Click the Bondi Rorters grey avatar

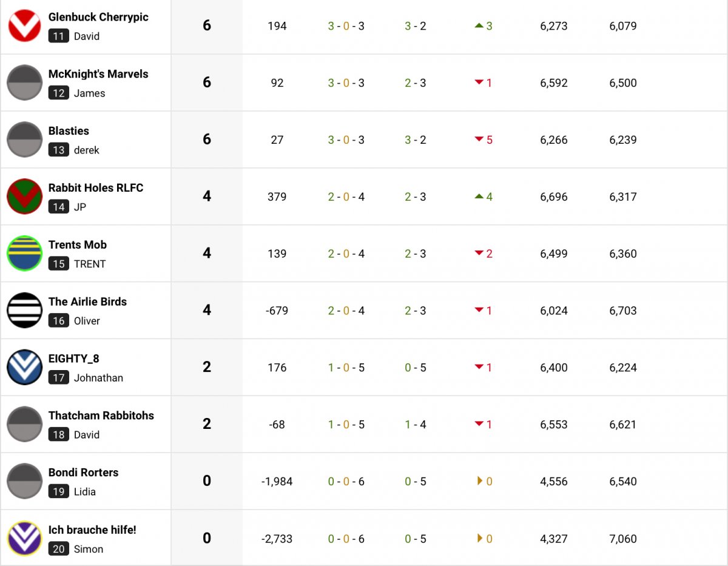tap(24, 481)
